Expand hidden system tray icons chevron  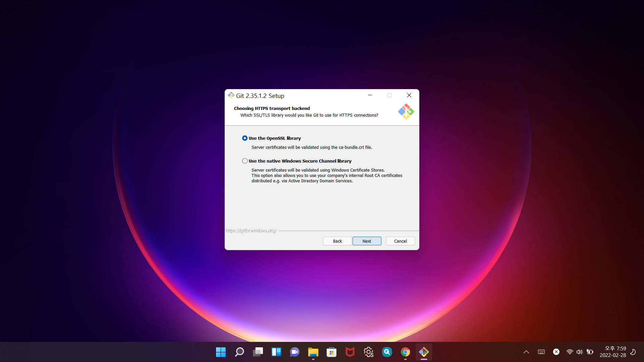coord(526,352)
